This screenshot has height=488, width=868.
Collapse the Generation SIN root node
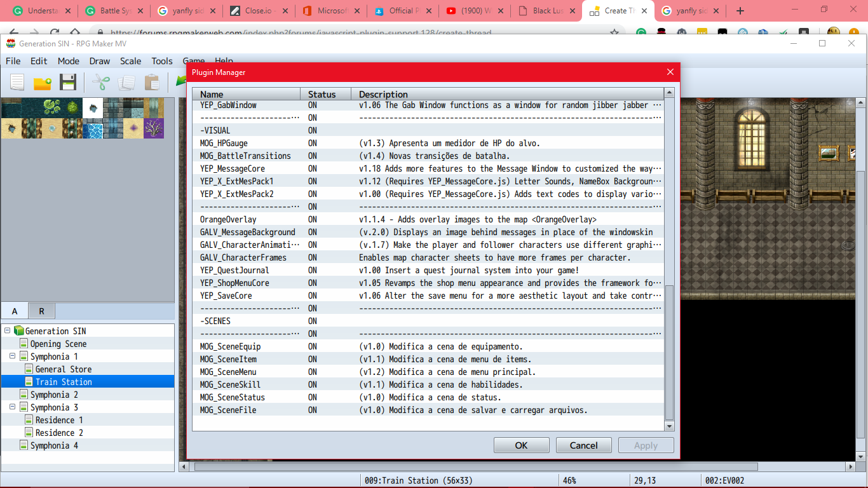coord(7,331)
